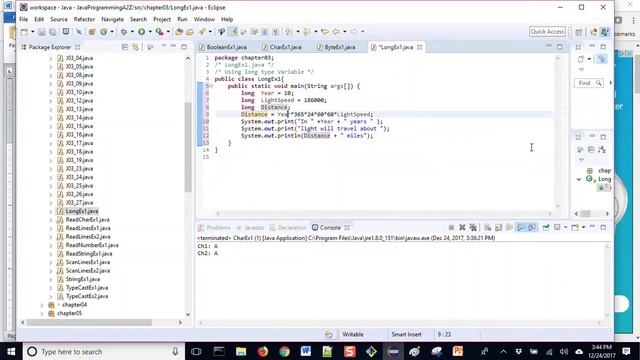Screen dimensions: 640x360
Task: Click the Clear Console icon
Action: click(x=487, y=227)
